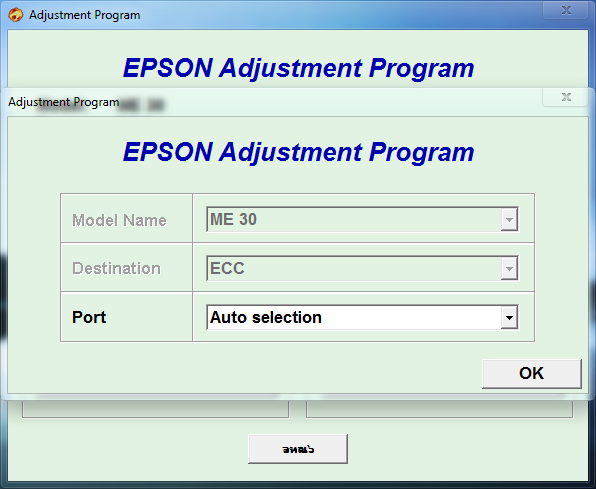Viewport: 596px width, 489px height.
Task: Open the Port dropdown arrow
Action: [509, 317]
